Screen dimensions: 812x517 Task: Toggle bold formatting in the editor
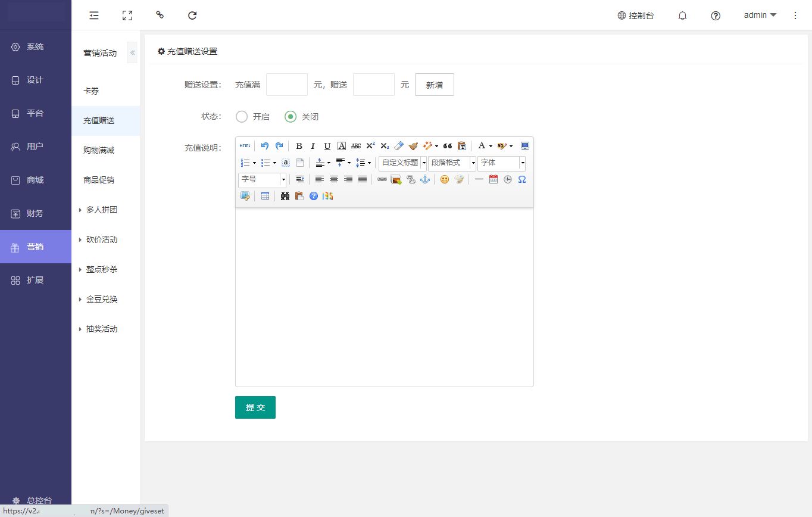[299, 146]
